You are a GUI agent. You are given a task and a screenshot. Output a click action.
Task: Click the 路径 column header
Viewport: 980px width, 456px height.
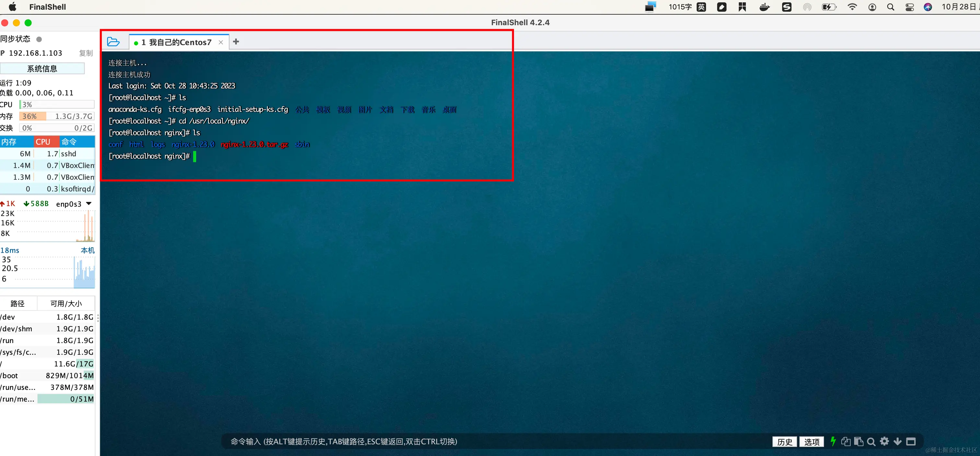coord(18,303)
